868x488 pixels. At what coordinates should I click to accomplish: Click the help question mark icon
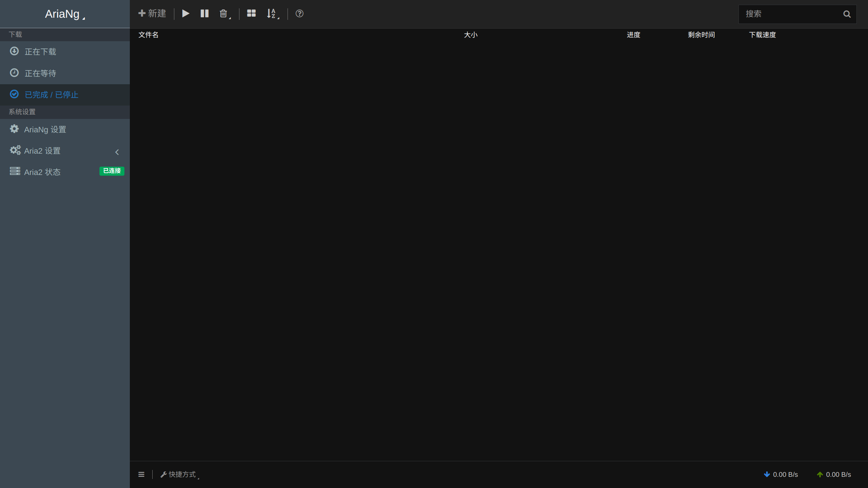tap(299, 14)
